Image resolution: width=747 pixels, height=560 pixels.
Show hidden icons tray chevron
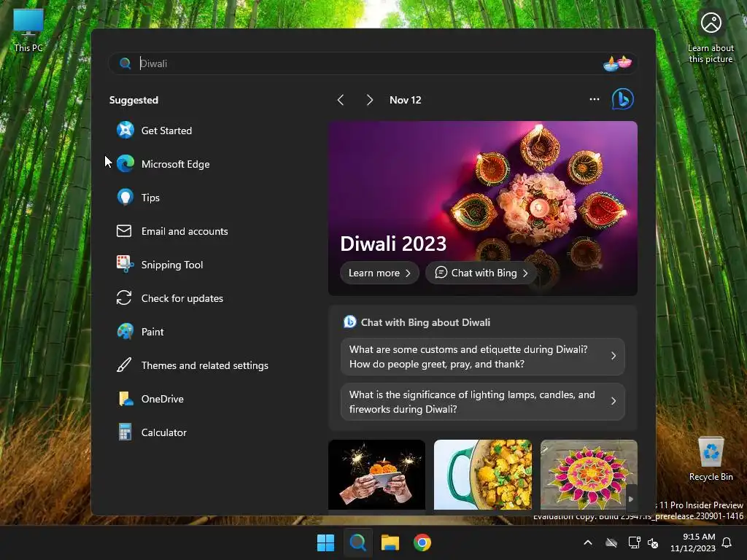pyautogui.click(x=588, y=542)
